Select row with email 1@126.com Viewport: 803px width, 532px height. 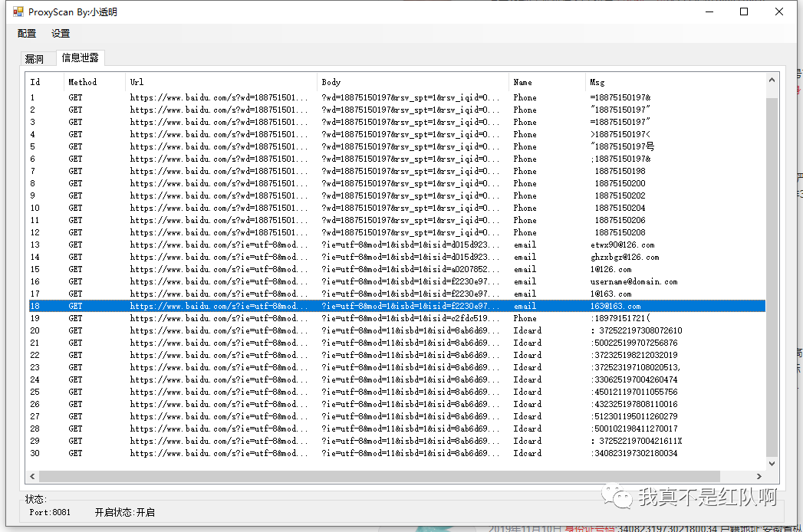397,269
